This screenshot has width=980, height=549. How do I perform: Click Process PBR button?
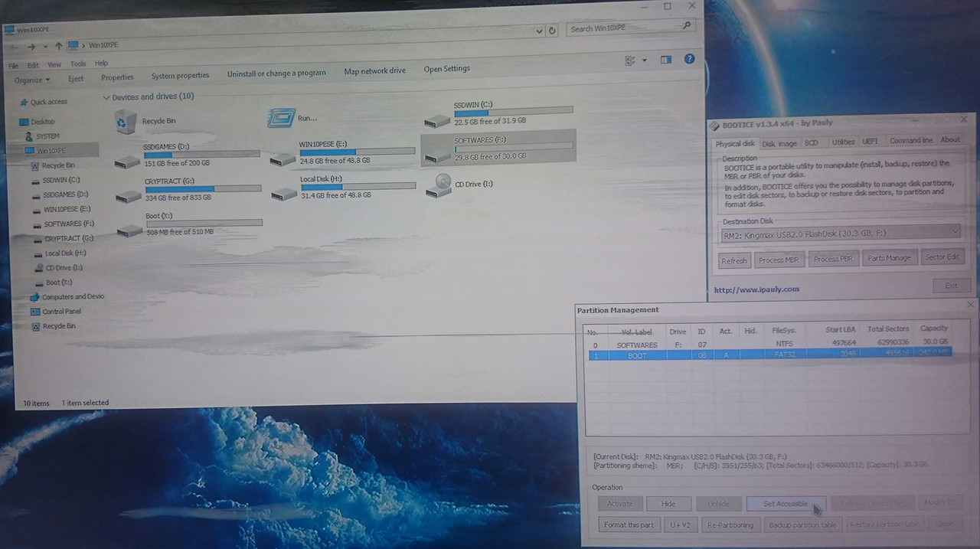833,259
